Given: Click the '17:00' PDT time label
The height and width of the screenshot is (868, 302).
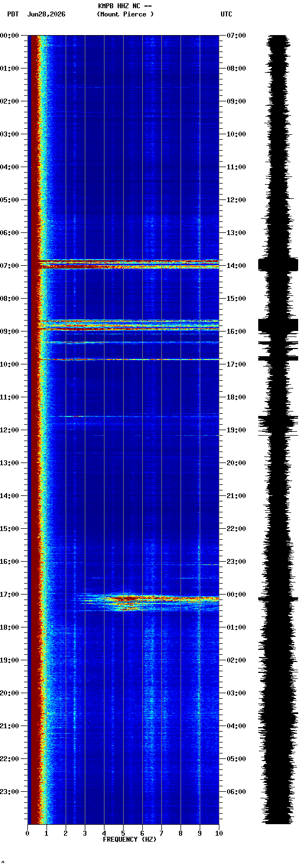Looking at the screenshot, I should click(x=9, y=595).
